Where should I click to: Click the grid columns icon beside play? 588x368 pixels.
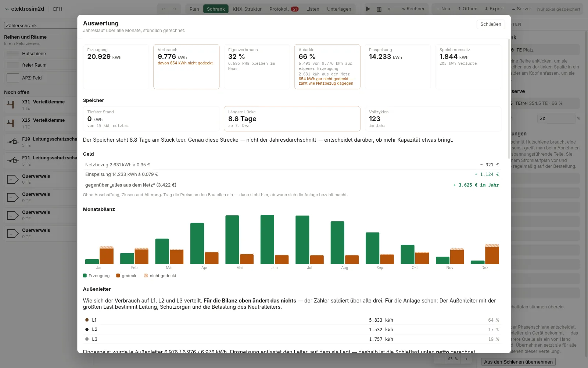(x=379, y=9)
